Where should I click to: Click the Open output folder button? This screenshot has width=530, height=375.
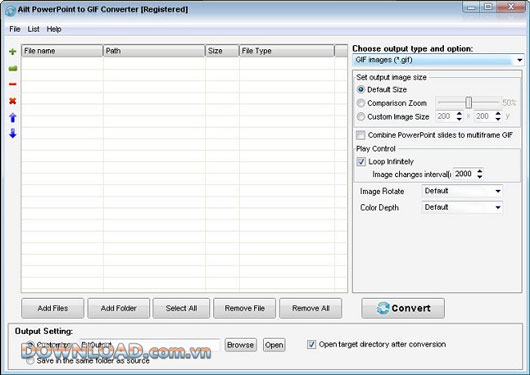[x=274, y=345]
